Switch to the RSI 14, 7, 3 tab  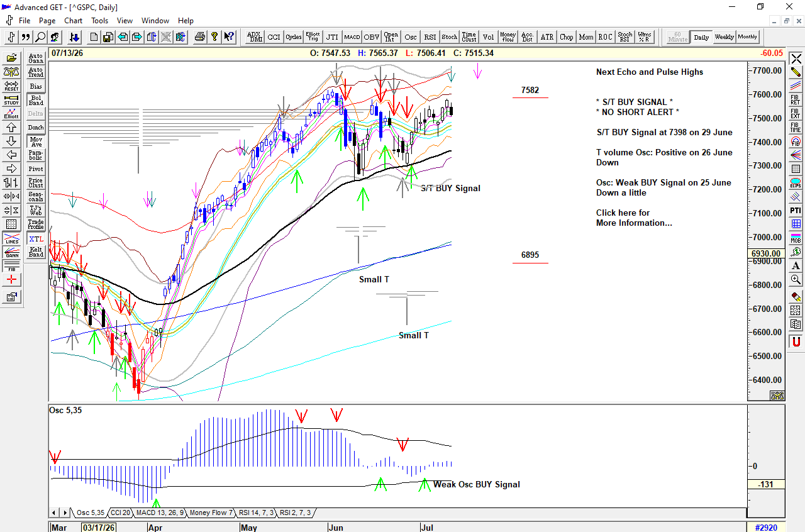[257, 513]
